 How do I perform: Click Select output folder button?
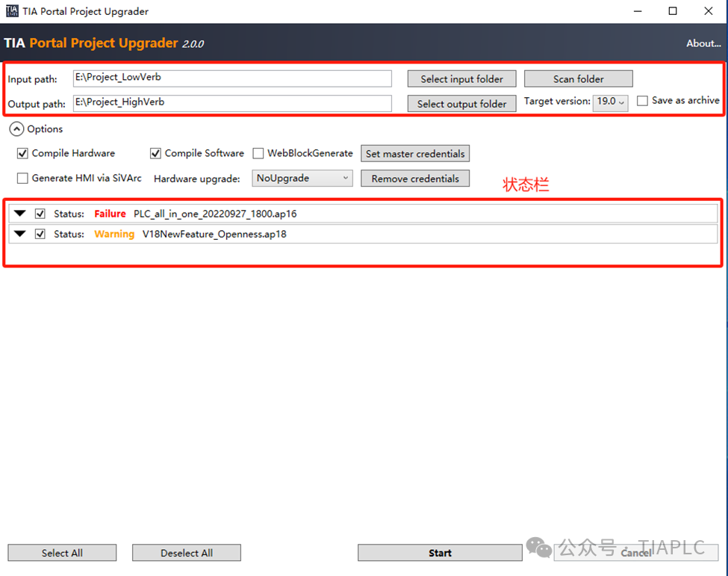(x=461, y=104)
